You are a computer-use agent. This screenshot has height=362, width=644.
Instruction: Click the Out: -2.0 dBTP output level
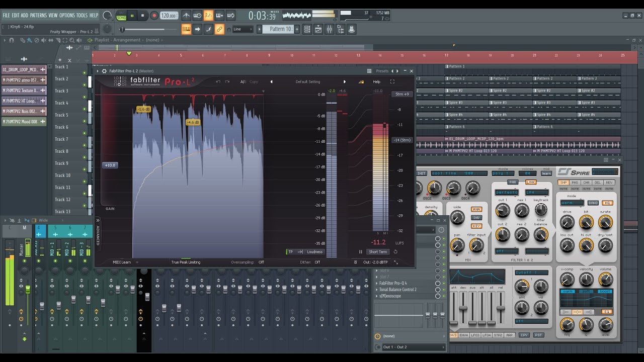[x=375, y=262]
